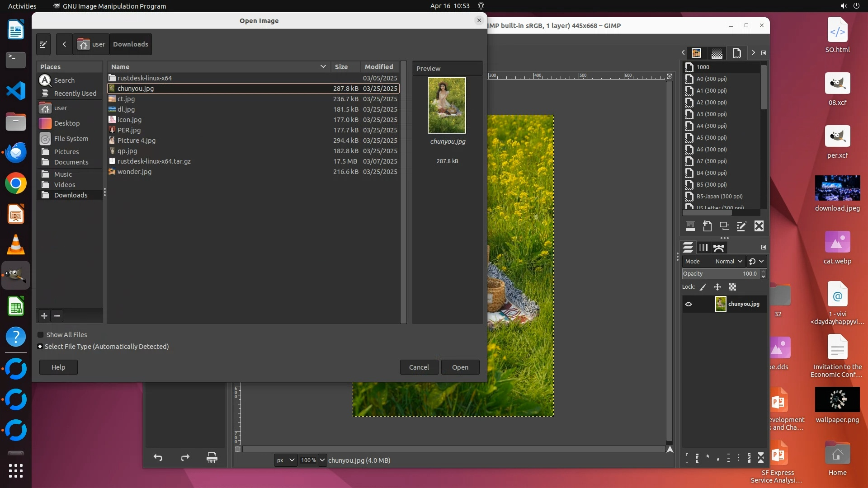Click the lock alpha channel icon
Screen dimensions: 868x488
(732, 287)
